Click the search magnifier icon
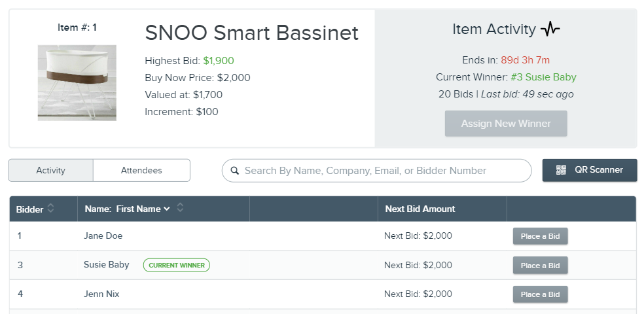The image size is (644, 314). (x=234, y=170)
